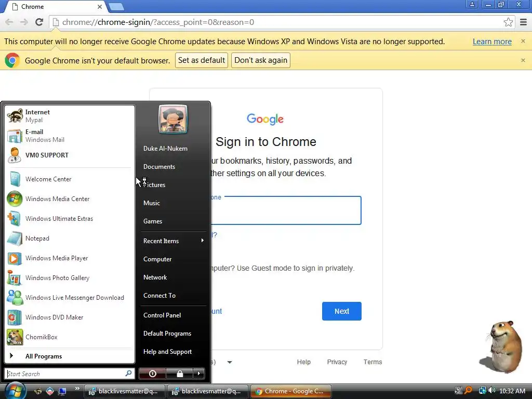Screen dimensions: 532x399
Task: Open Windows Live Messenger Download icon
Action: (x=15, y=297)
